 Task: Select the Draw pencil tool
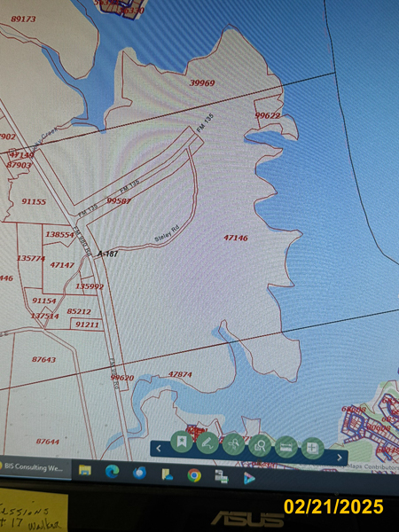click(x=207, y=442)
